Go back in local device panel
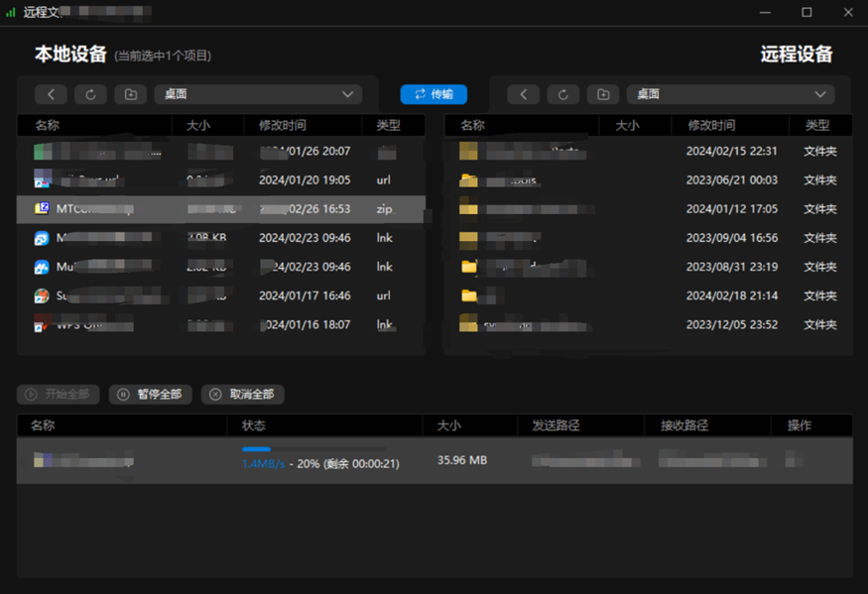This screenshot has height=594, width=868. [51, 94]
